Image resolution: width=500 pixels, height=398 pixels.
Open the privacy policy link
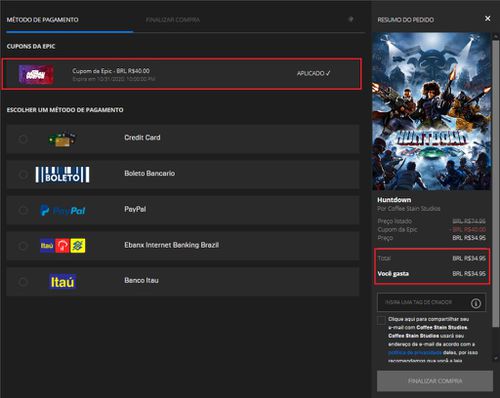[x=415, y=352]
